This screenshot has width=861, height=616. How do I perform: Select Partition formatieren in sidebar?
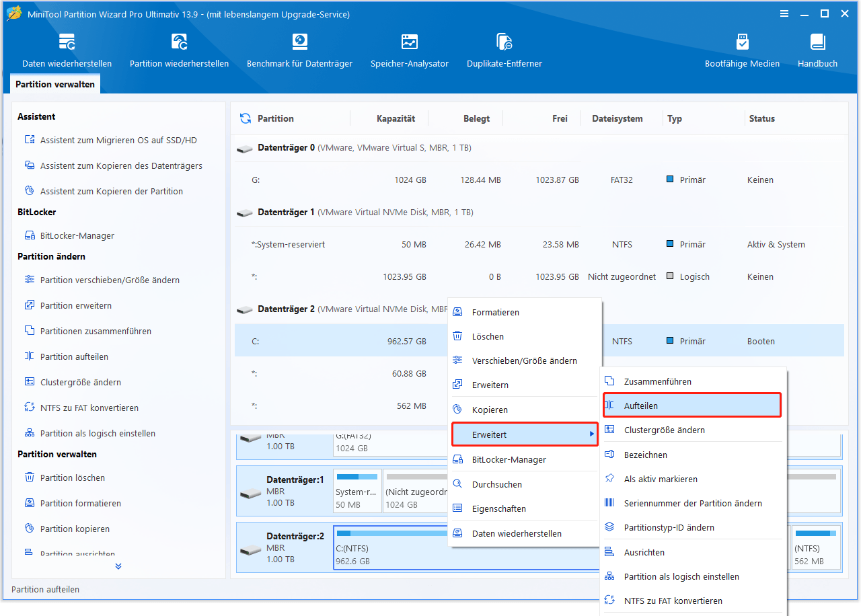click(73, 503)
